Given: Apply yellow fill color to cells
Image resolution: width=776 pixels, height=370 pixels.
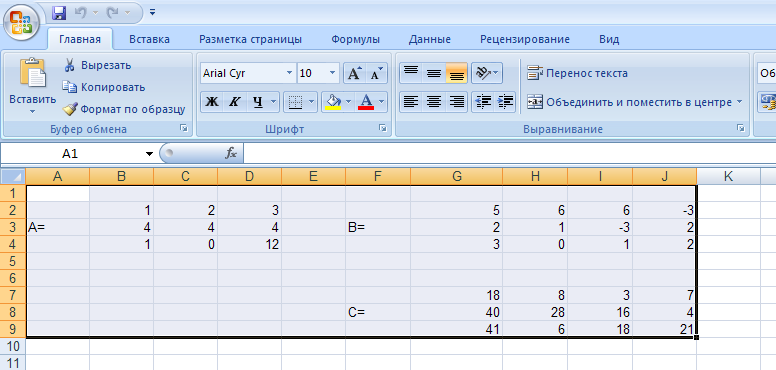Looking at the screenshot, I should tap(333, 102).
